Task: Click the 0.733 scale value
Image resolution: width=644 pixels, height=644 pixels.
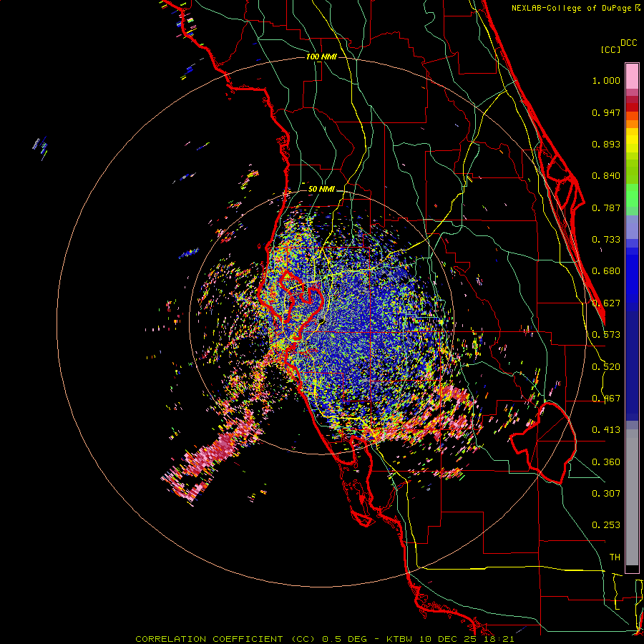Action: tap(606, 240)
